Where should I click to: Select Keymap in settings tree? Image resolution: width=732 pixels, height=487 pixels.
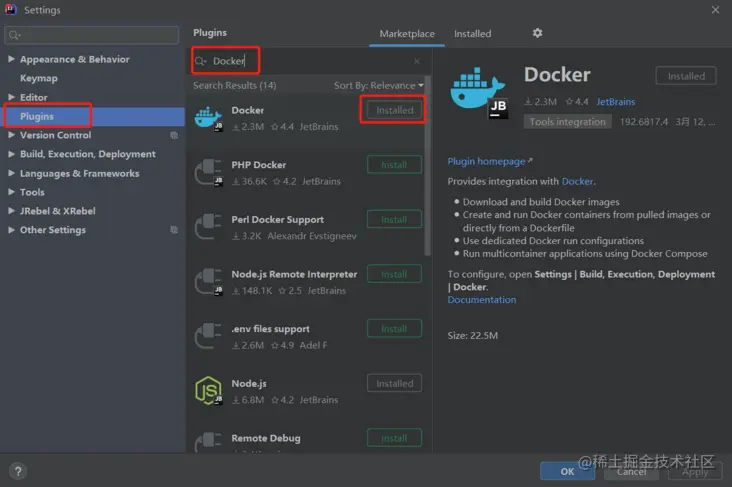point(39,78)
